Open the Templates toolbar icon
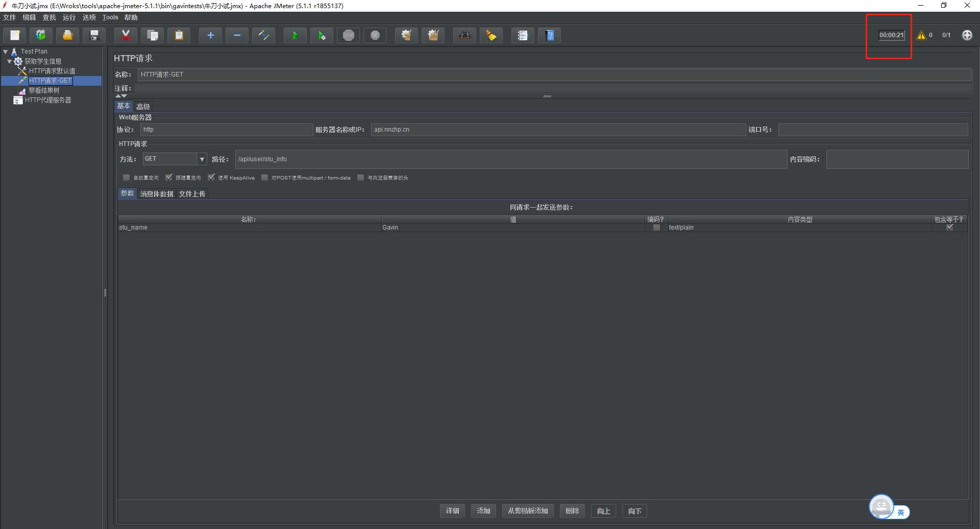 click(x=41, y=35)
